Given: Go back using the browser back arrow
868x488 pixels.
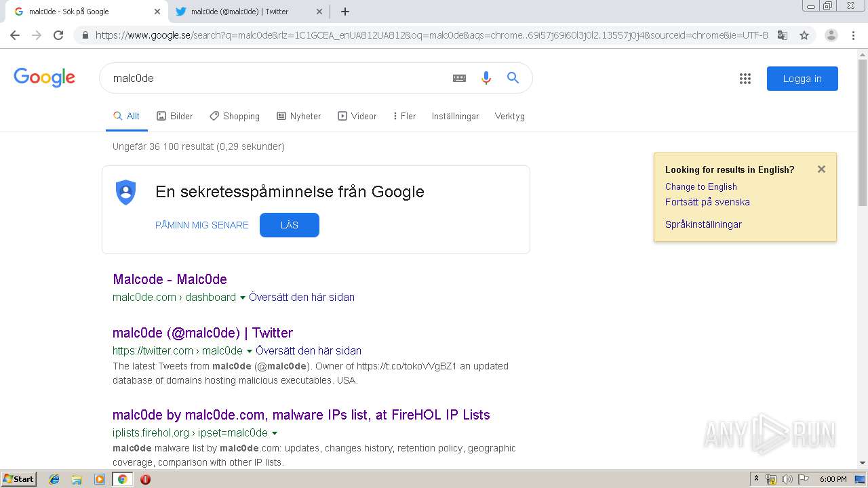Looking at the screenshot, I should click(x=15, y=35).
